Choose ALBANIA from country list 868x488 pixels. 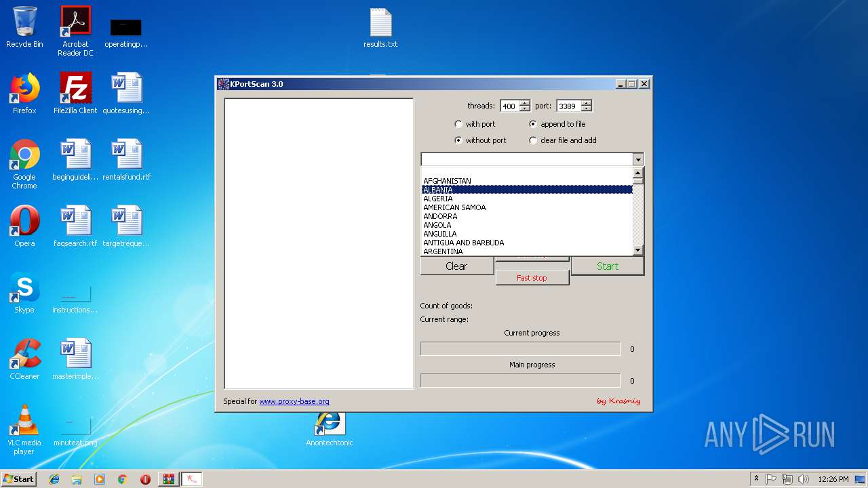[527, 190]
